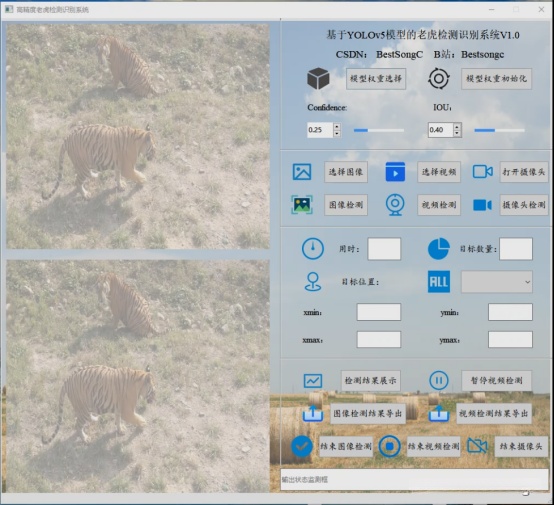The height and width of the screenshot is (505, 554).
Task: Run 视频检测 video detection
Action: [439, 205]
